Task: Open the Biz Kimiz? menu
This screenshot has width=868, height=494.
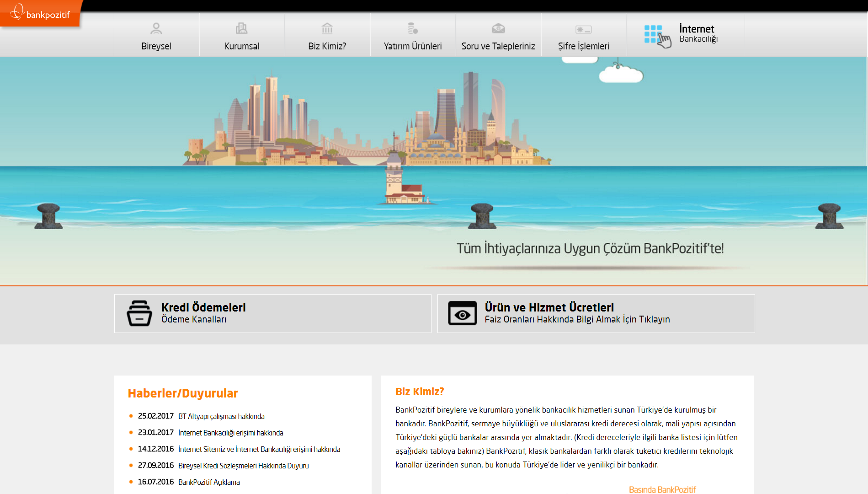Action: pos(327,35)
